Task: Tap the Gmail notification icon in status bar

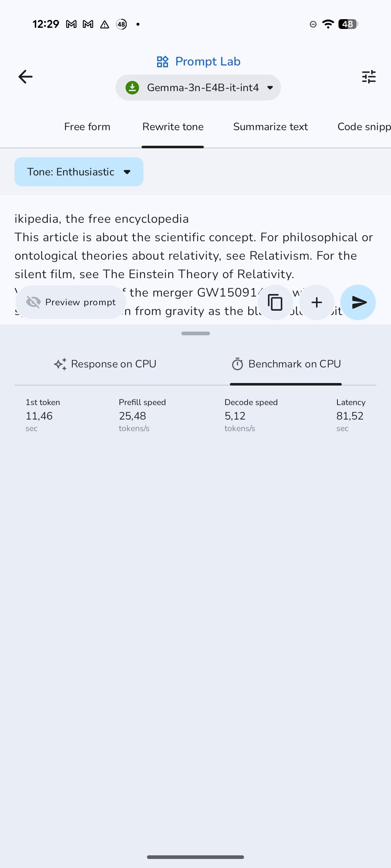Action: point(71,24)
